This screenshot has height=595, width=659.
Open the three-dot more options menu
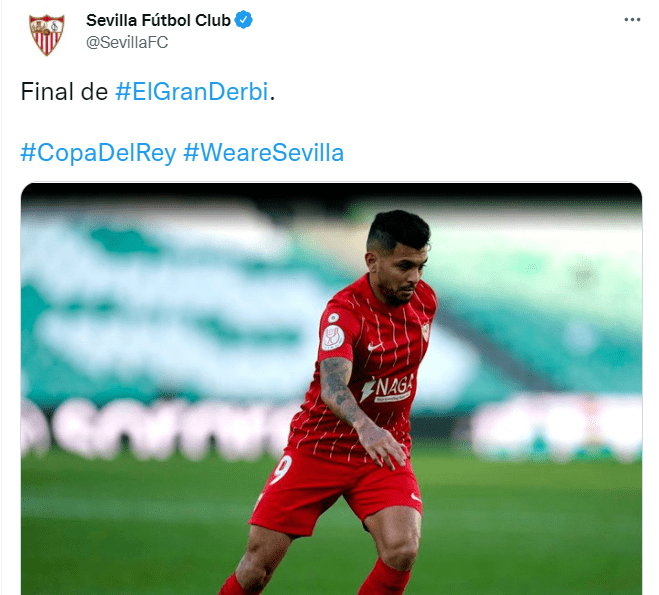[632, 20]
